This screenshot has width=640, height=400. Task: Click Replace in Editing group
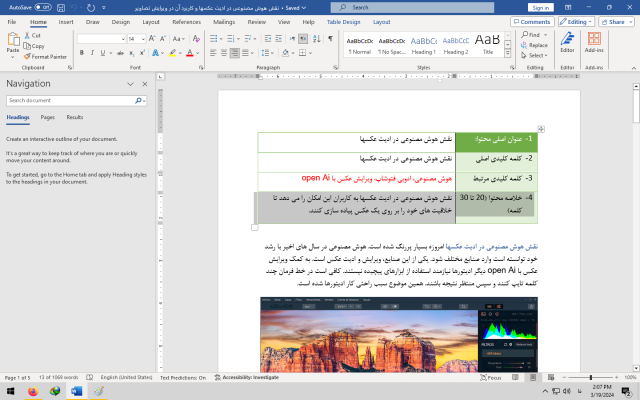click(535, 45)
